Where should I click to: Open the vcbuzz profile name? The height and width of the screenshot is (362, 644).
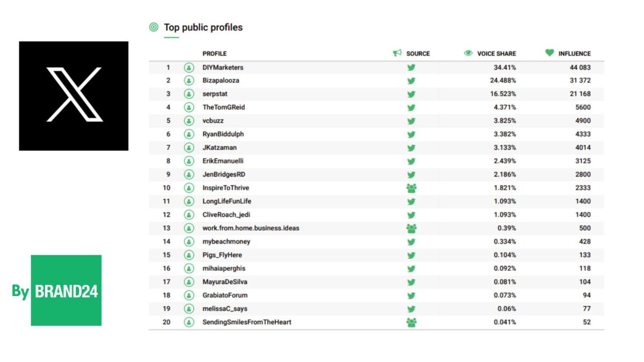pyautogui.click(x=213, y=121)
